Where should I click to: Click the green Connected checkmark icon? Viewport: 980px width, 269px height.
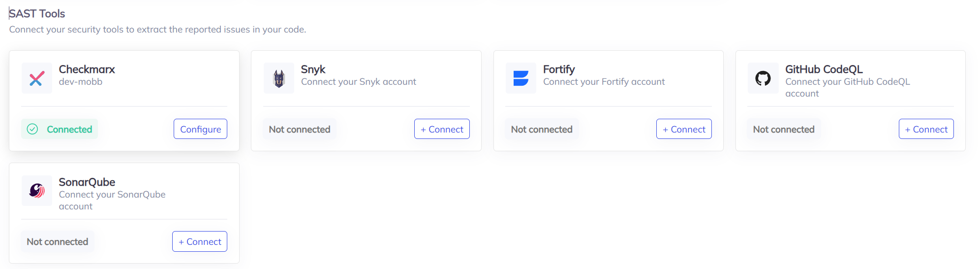(32, 129)
